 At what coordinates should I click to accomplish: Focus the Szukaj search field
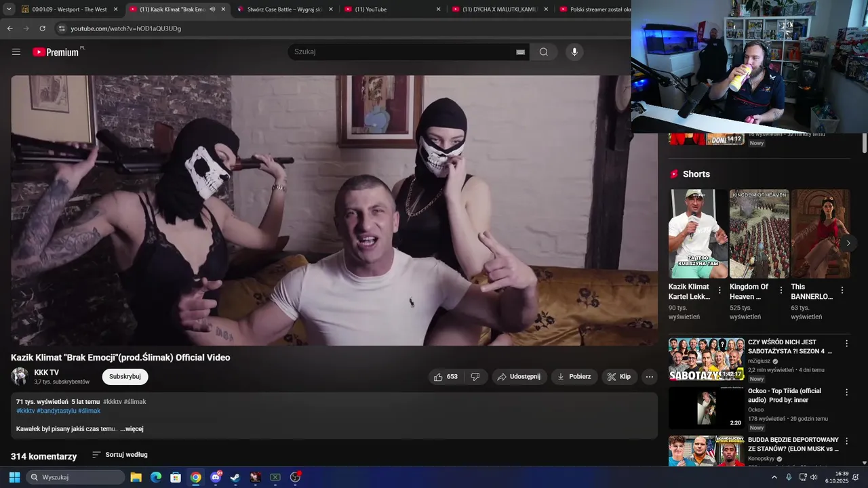400,52
